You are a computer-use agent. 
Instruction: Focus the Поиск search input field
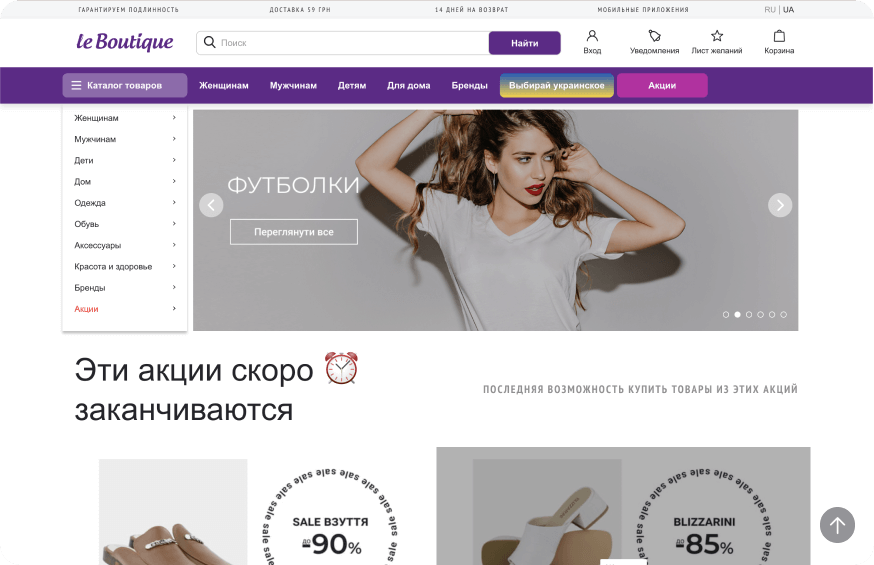(x=342, y=43)
